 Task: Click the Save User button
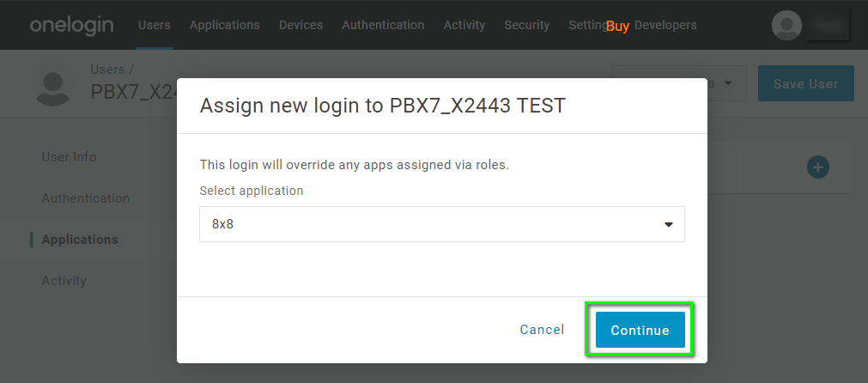tap(805, 83)
